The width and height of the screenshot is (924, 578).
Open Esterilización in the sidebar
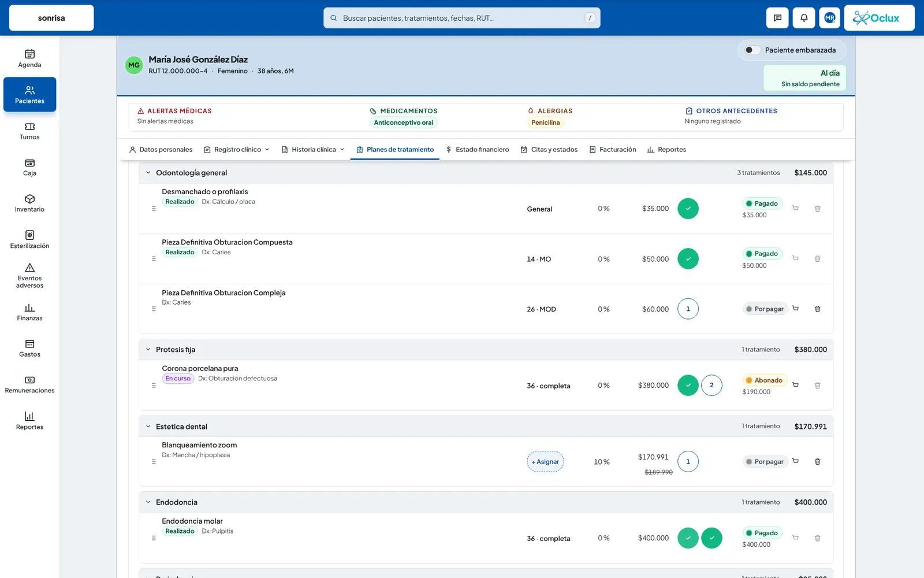29,239
